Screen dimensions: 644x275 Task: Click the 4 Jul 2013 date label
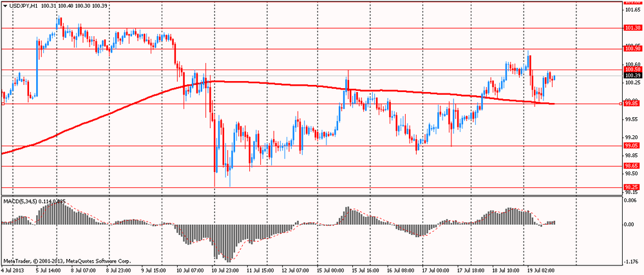(12, 271)
